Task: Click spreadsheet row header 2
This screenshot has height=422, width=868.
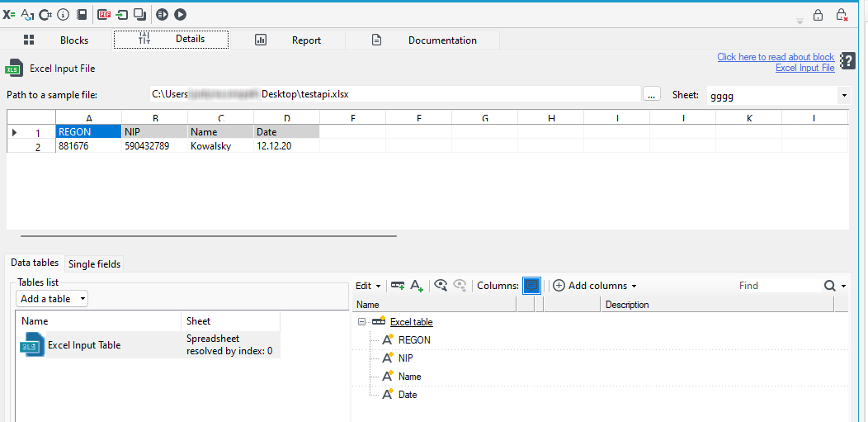Action: [31, 146]
